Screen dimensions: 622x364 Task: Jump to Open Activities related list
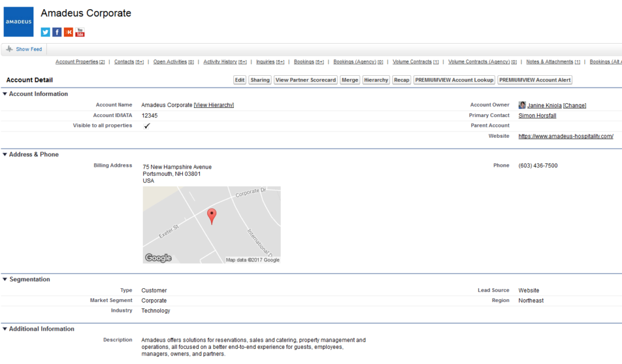(x=173, y=62)
